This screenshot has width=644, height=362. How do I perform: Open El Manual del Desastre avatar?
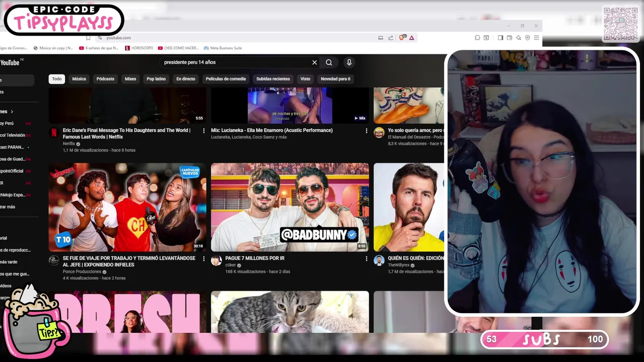[379, 133]
